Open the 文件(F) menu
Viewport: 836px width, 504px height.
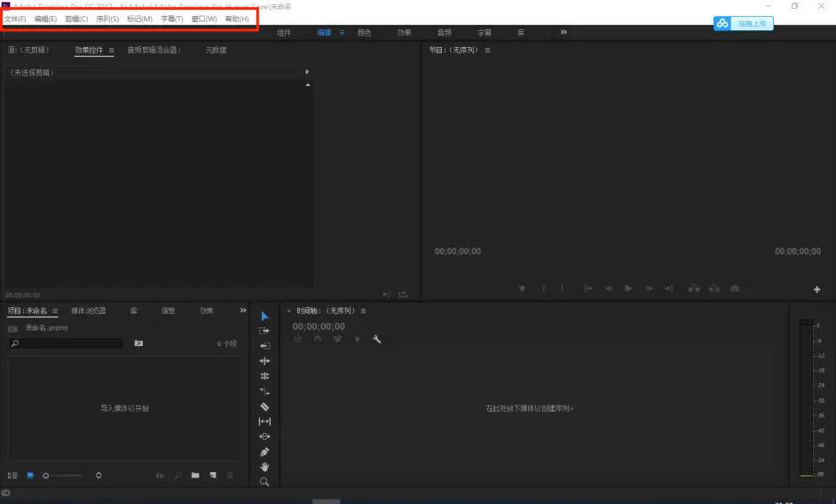15,19
